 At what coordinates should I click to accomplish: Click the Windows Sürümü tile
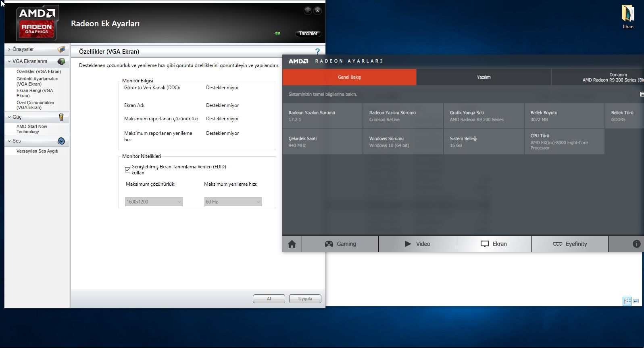pos(403,142)
